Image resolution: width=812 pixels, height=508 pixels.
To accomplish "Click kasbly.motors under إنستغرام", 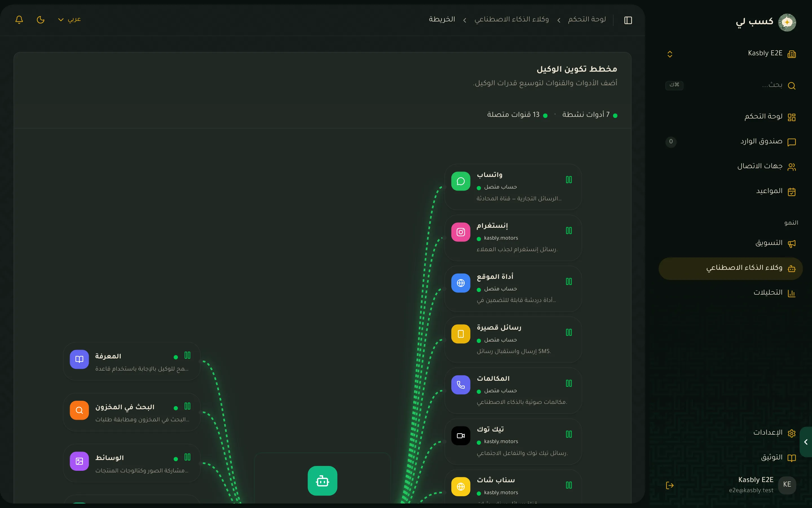I will point(501,238).
